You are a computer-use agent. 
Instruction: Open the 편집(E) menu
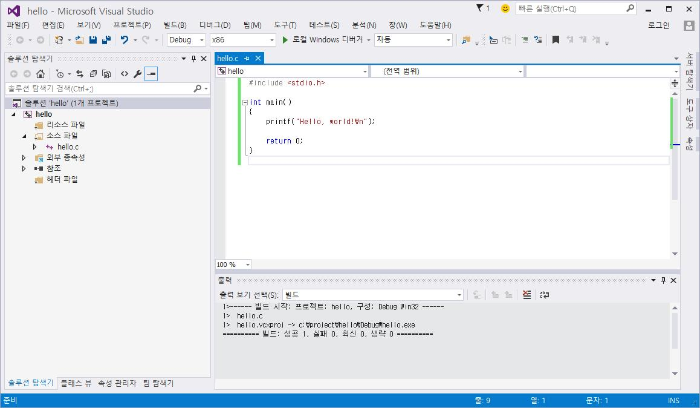(x=53, y=25)
